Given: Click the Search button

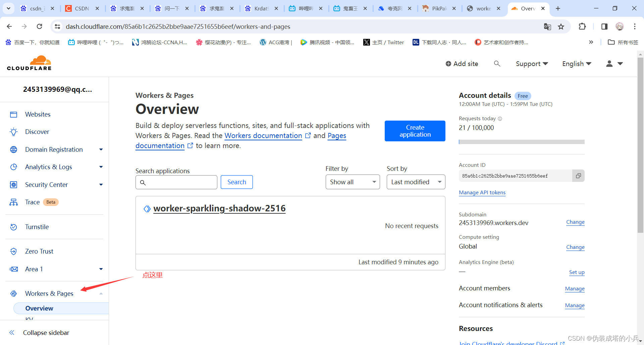Looking at the screenshot, I should coord(236,182).
